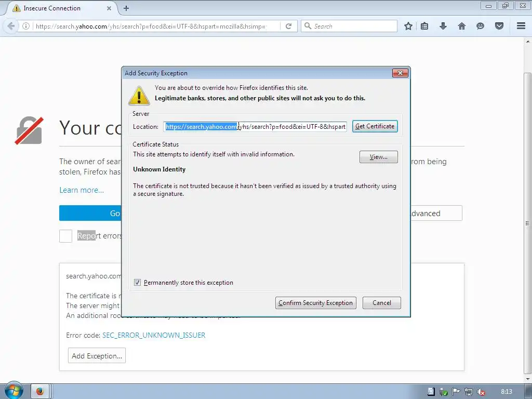
Task: Bookmark this page with star icon
Action: click(408, 26)
